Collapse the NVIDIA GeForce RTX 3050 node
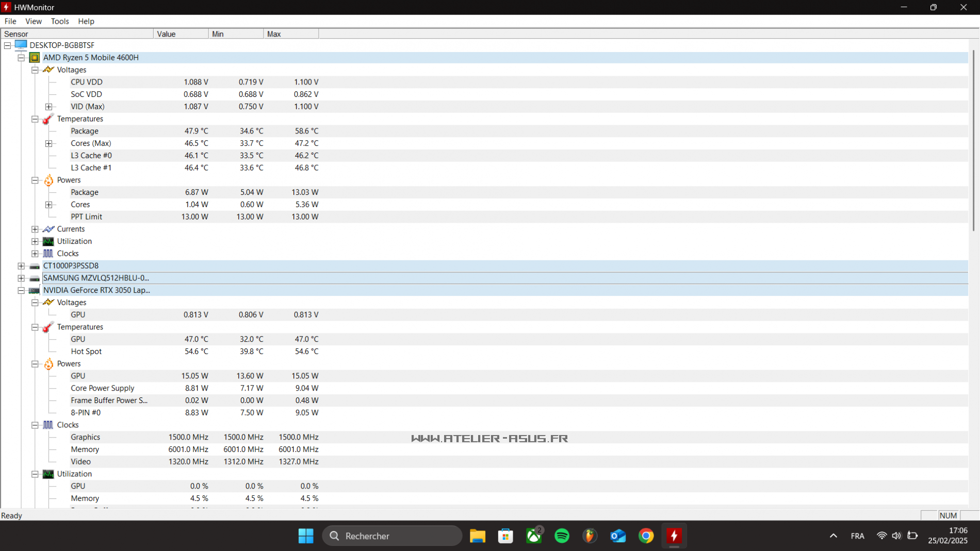Image resolution: width=980 pixels, height=551 pixels. (21, 291)
